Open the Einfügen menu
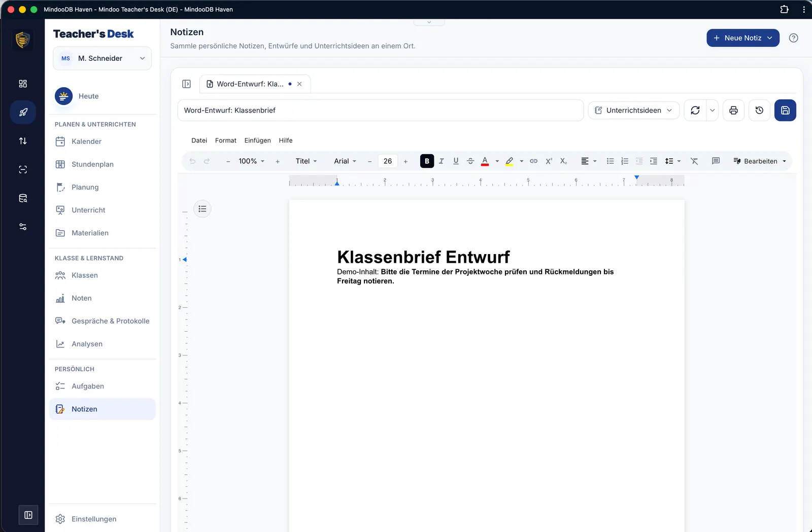 click(257, 140)
